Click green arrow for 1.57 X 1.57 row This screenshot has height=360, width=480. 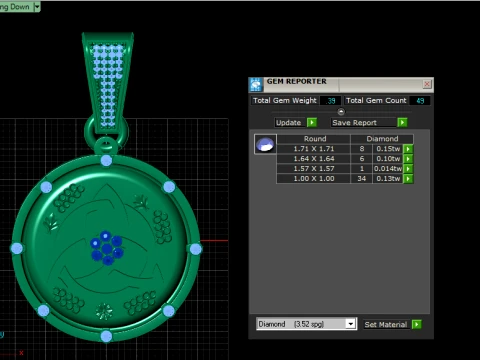[408, 169]
